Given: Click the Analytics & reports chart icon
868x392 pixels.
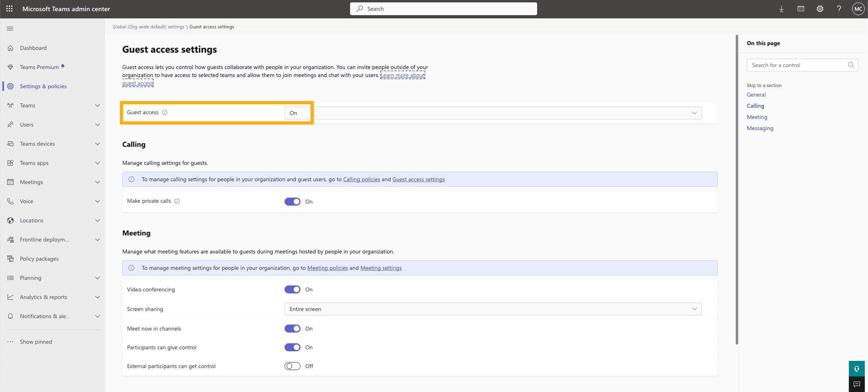Looking at the screenshot, I should point(10,297).
